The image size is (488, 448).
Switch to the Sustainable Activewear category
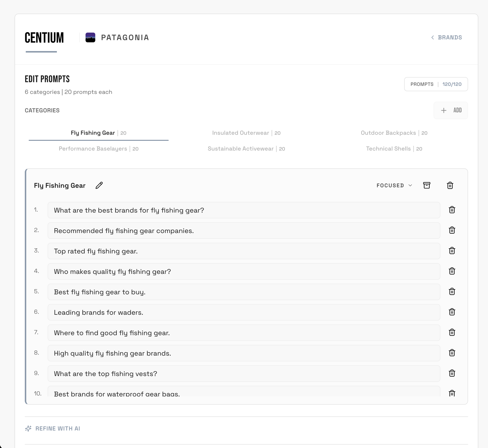(246, 149)
